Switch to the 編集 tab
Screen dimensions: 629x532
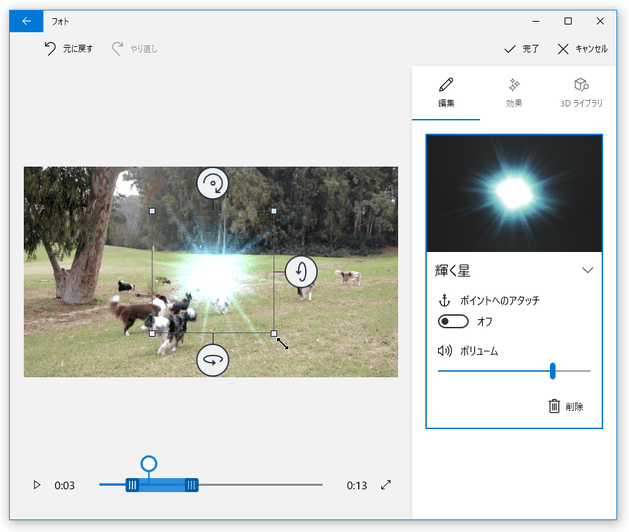click(x=446, y=93)
